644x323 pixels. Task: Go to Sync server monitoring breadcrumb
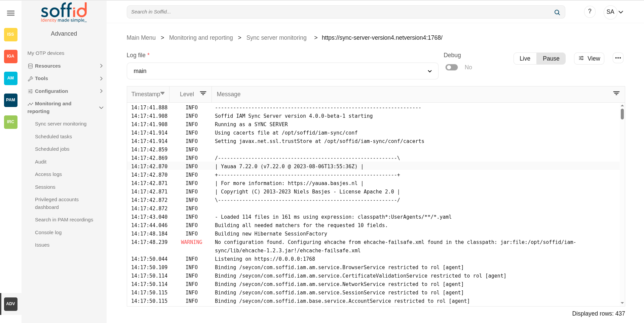point(276,38)
